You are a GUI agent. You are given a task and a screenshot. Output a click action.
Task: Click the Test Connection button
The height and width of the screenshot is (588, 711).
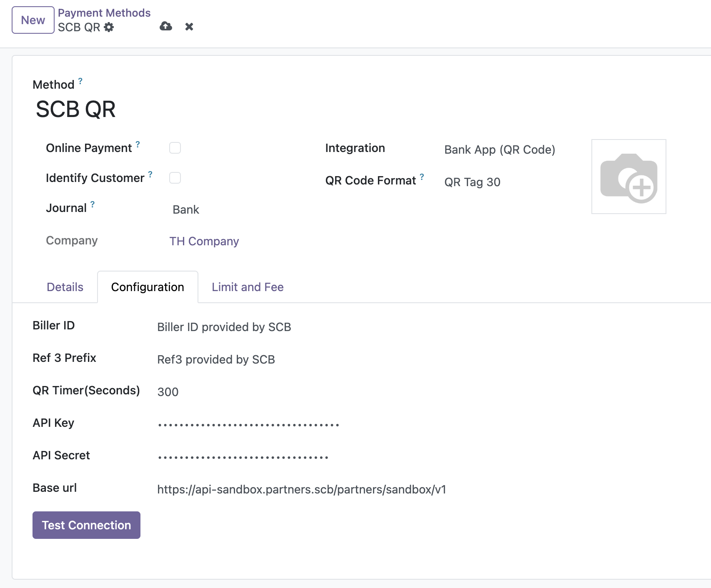86,525
